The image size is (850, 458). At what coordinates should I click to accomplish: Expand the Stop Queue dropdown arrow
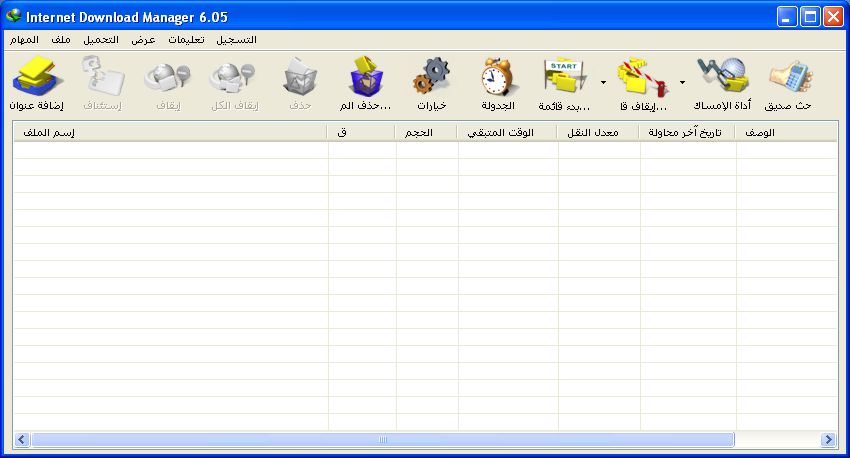682,82
